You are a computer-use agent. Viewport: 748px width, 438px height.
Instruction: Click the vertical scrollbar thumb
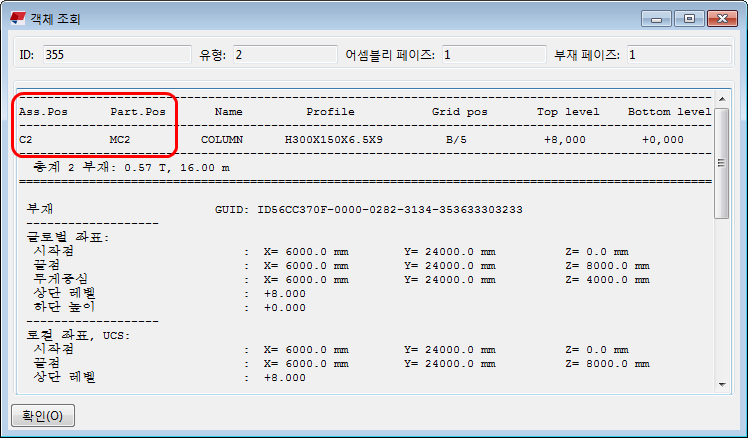pyautogui.click(x=722, y=160)
